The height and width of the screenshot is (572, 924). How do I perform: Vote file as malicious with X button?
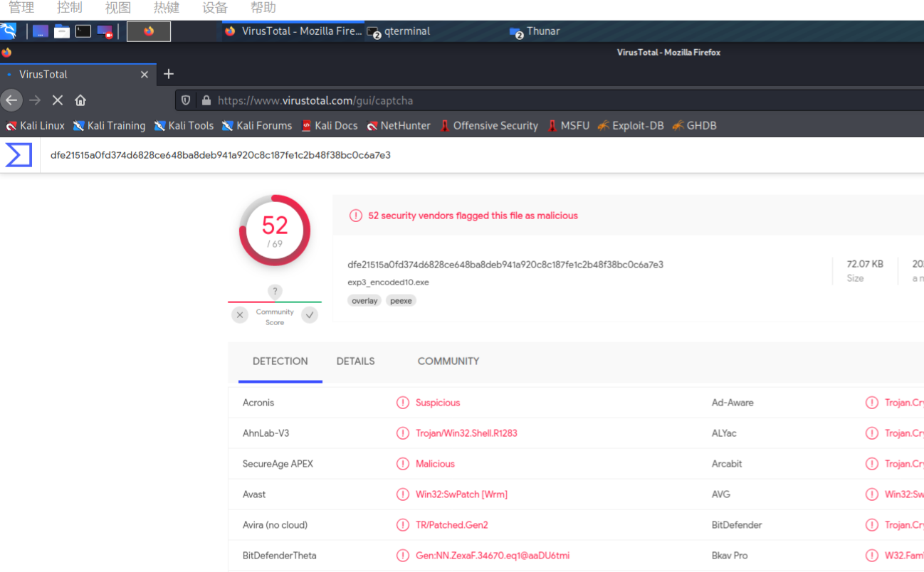pyautogui.click(x=240, y=314)
